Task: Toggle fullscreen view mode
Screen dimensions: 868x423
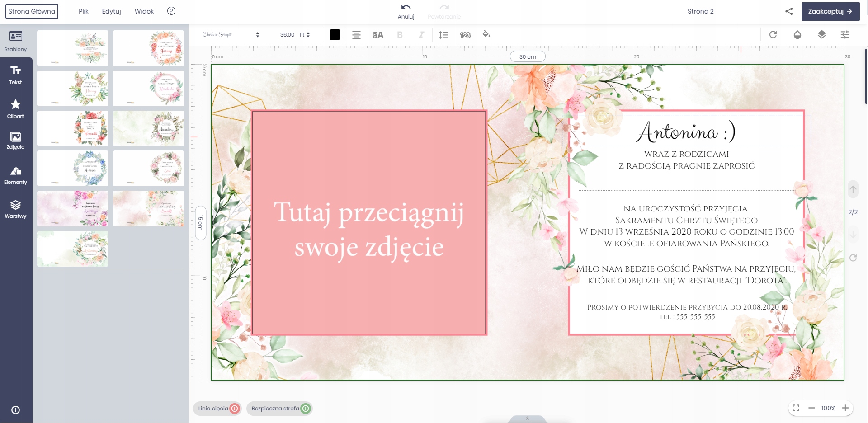Action: coord(796,408)
